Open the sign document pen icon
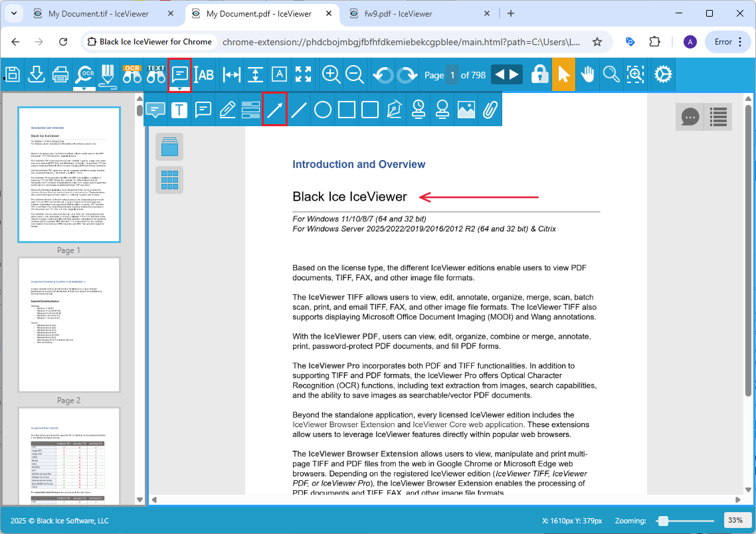 pos(108,76)
